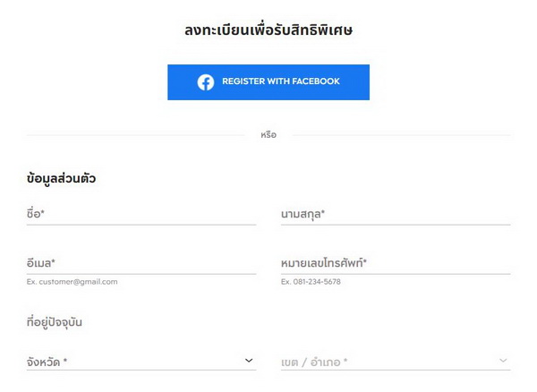Click into the อีเมล email field
537x392 pixels.
[141, 263]
